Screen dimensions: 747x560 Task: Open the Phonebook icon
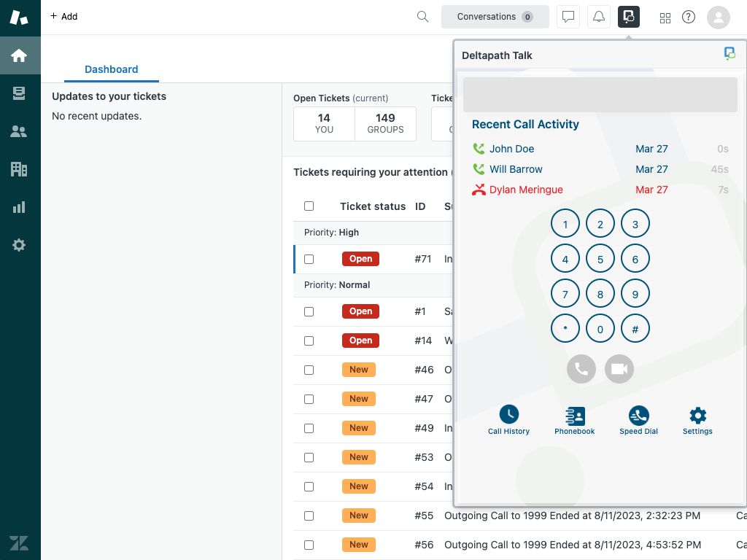point(574,420)
